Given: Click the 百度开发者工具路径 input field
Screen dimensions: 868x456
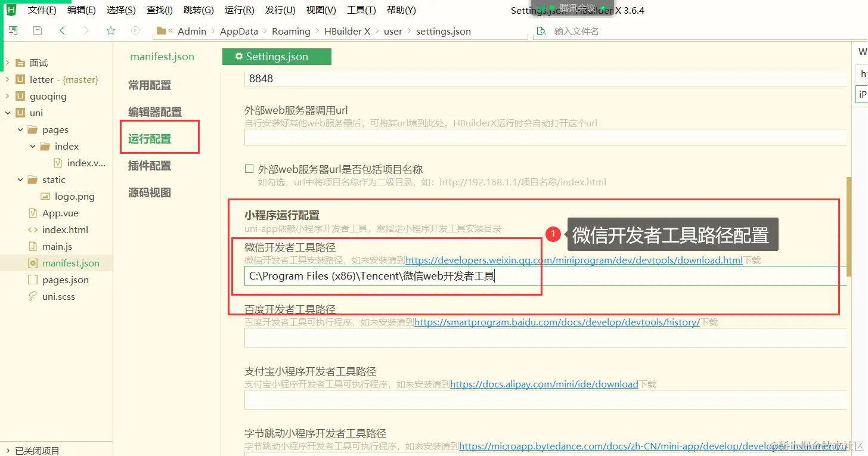Looking at the screenshot, I should (x=545, y=337).
